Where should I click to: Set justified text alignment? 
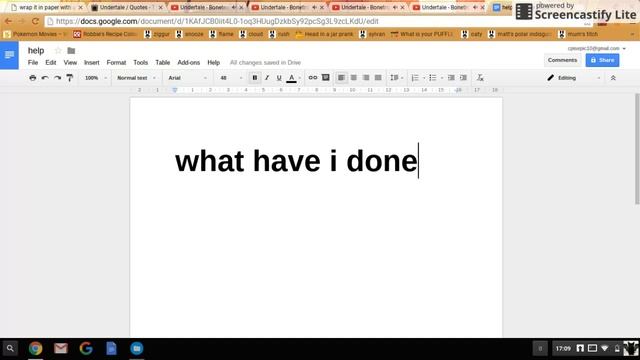click(x=378, y=78)
